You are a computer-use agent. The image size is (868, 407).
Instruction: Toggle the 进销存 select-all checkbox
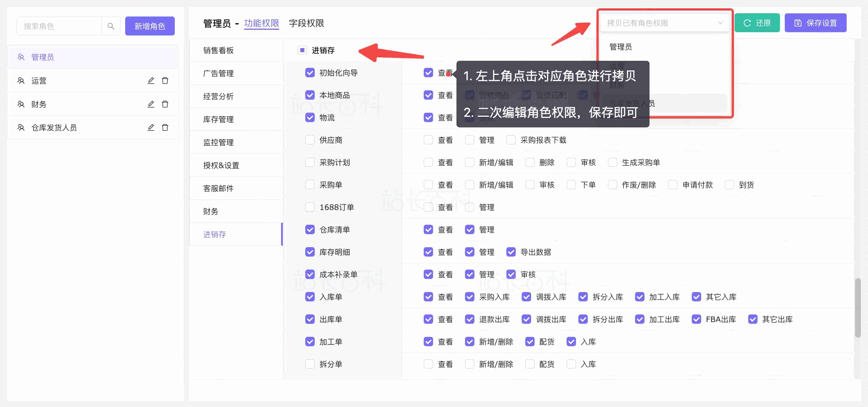pyautogui.click(x=302, y=50)
